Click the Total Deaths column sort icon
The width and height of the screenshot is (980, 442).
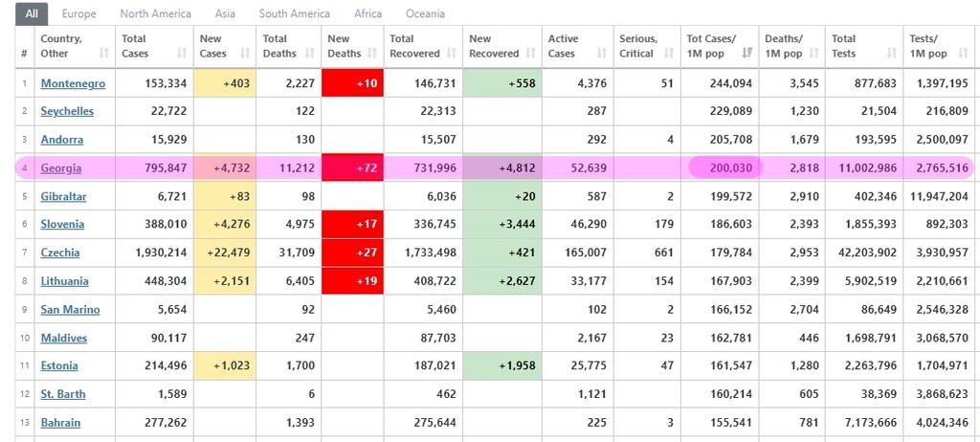point(309,54)
